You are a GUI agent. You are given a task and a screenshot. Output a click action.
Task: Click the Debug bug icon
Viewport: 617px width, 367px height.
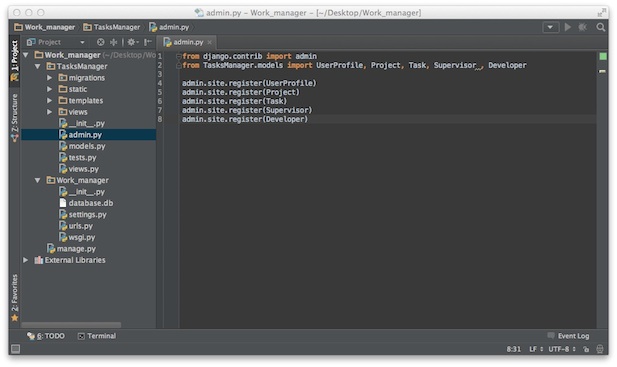coord(582,27)
